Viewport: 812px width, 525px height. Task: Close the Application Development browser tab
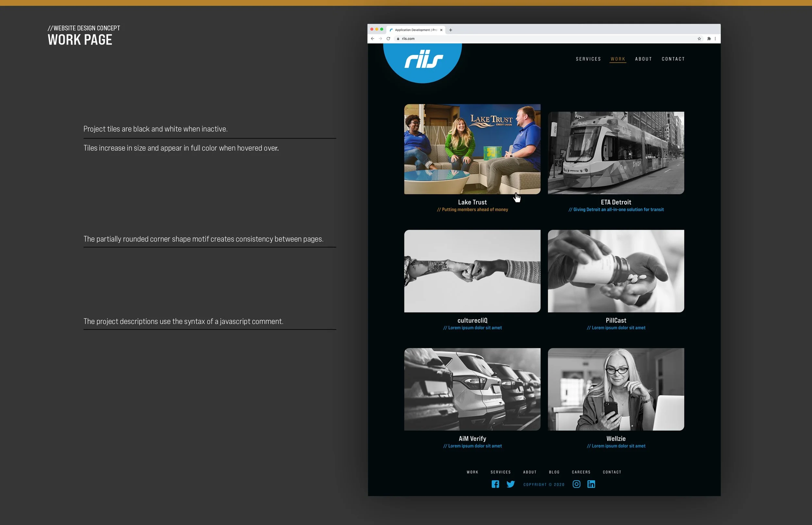(x=441, y=30)
